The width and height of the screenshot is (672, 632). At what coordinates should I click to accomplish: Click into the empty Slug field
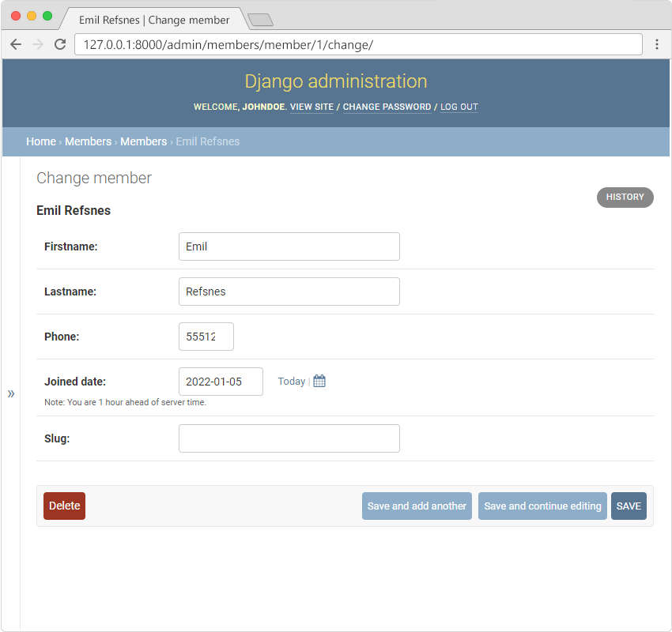[289, 438]
